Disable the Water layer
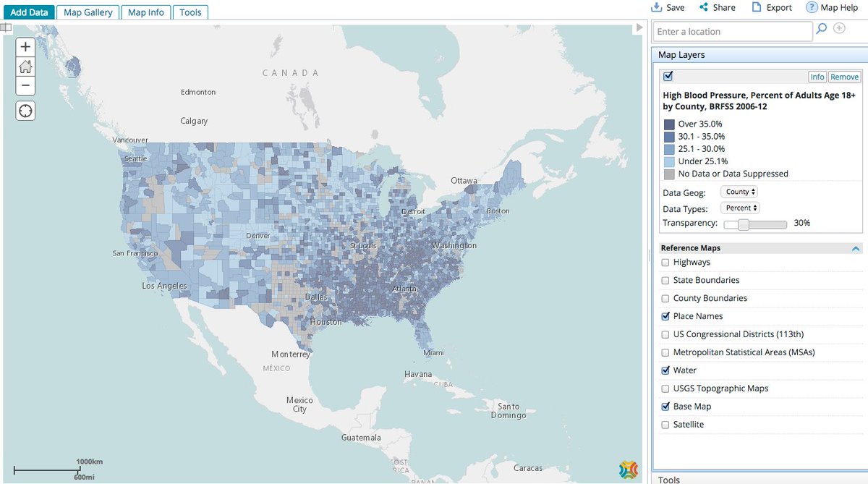 coord(665,370)
